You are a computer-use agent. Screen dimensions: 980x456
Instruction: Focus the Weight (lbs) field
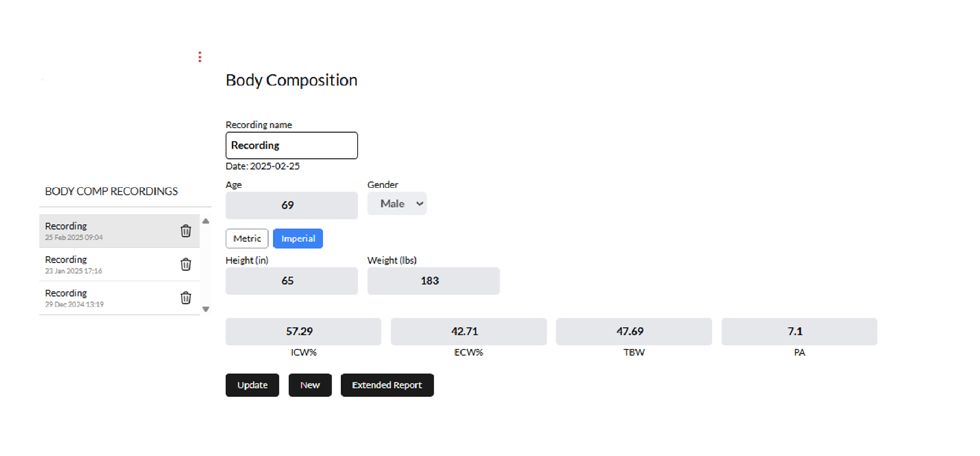coord(433,281)
